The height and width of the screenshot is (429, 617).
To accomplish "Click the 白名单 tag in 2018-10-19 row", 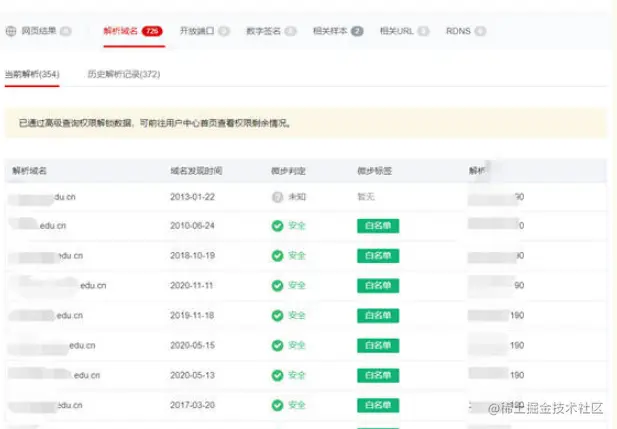I will coord(378,256).
